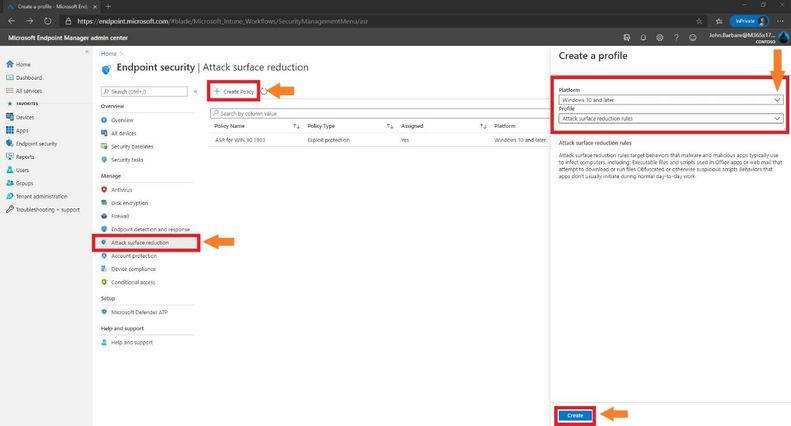Click the InPrivate profile button
Viewport: 791px width, 426px height.
[749, 21]
